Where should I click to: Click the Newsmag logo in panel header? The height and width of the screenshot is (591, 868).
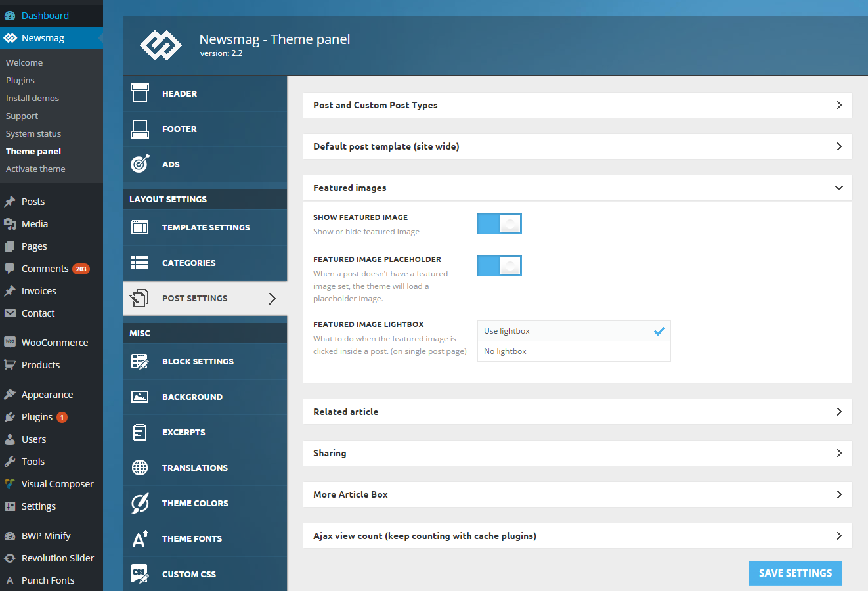(161, 45)
